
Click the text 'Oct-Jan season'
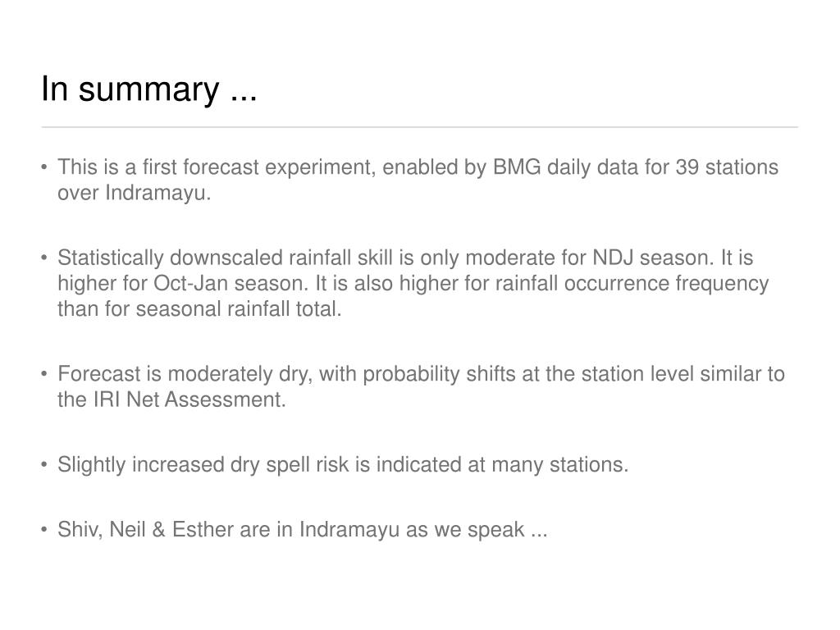point(231,283)
